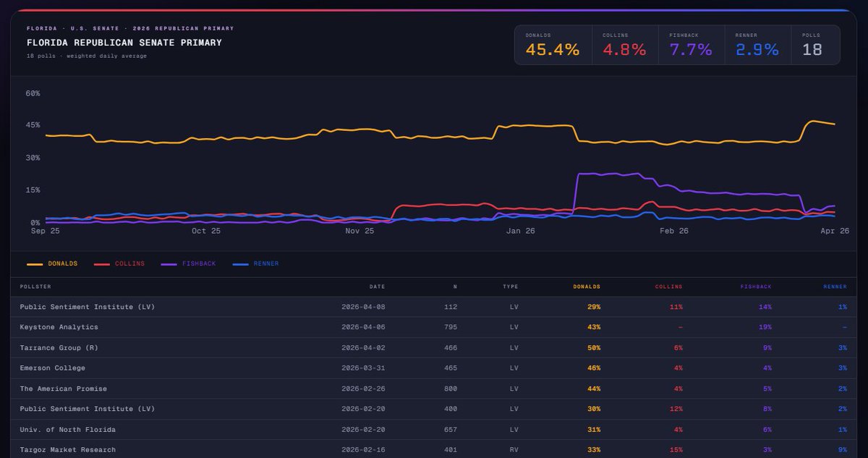Click the breadcrumb Florida U.S. Senate 2026 line
The width and height of the screenshot is (868, 458).
(130, 28)
